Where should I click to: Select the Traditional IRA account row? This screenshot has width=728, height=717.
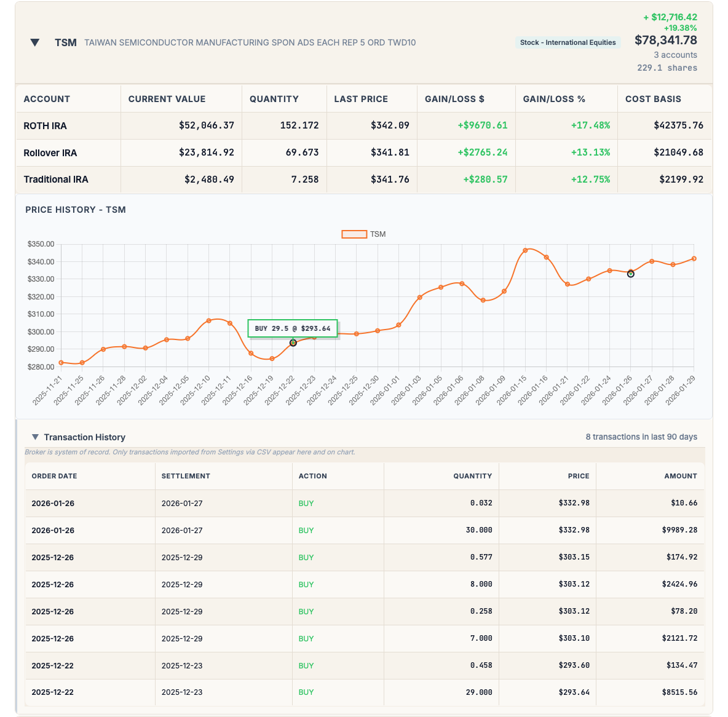[x=56, y=180]
